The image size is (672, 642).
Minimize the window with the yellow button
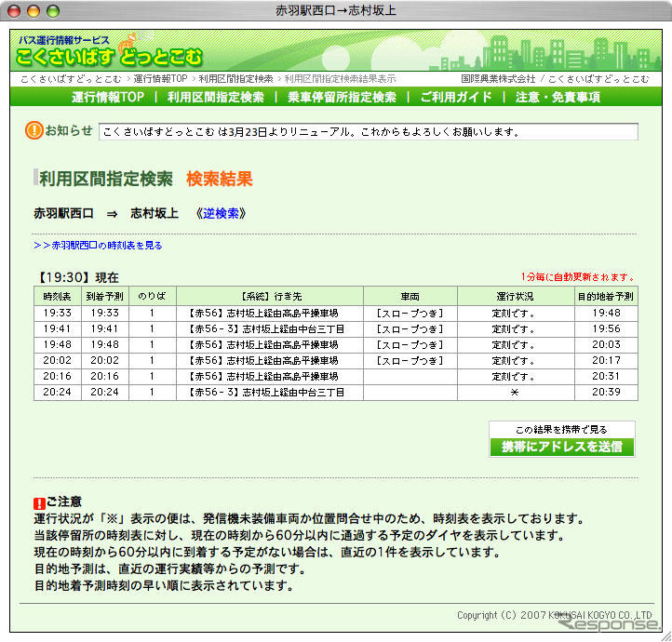pos(34,11)
